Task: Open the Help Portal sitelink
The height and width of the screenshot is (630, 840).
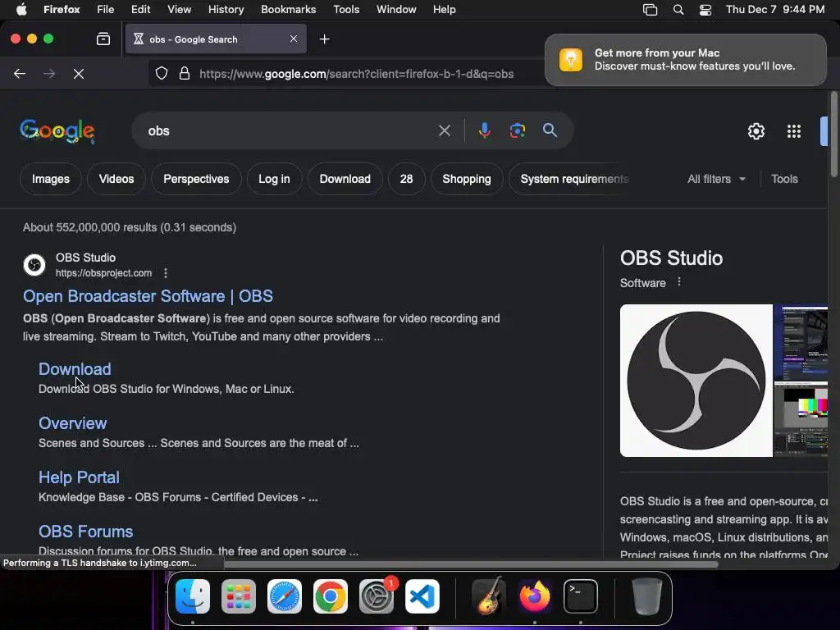Action: tap(79, 477)
